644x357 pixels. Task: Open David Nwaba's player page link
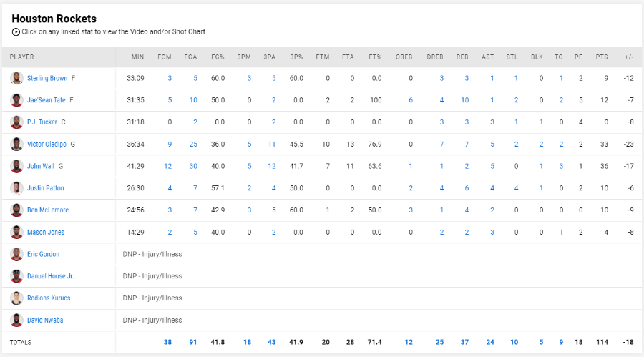click(45, 320)
